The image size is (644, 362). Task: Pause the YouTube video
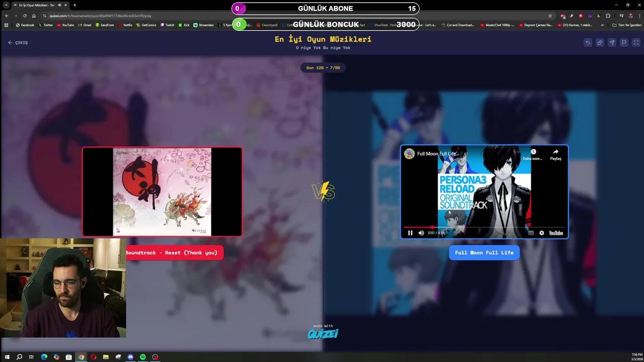tap(410, 233)
